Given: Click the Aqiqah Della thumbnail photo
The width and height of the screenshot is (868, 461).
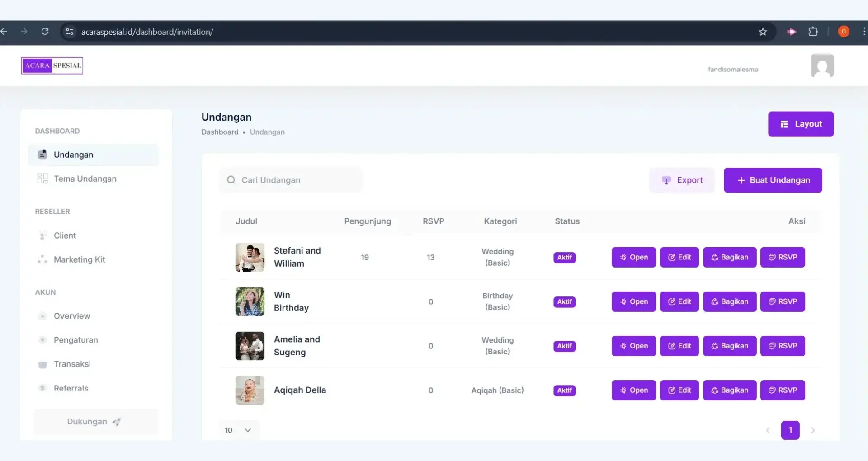Looking at the screenshot, I should pos(250,390).
